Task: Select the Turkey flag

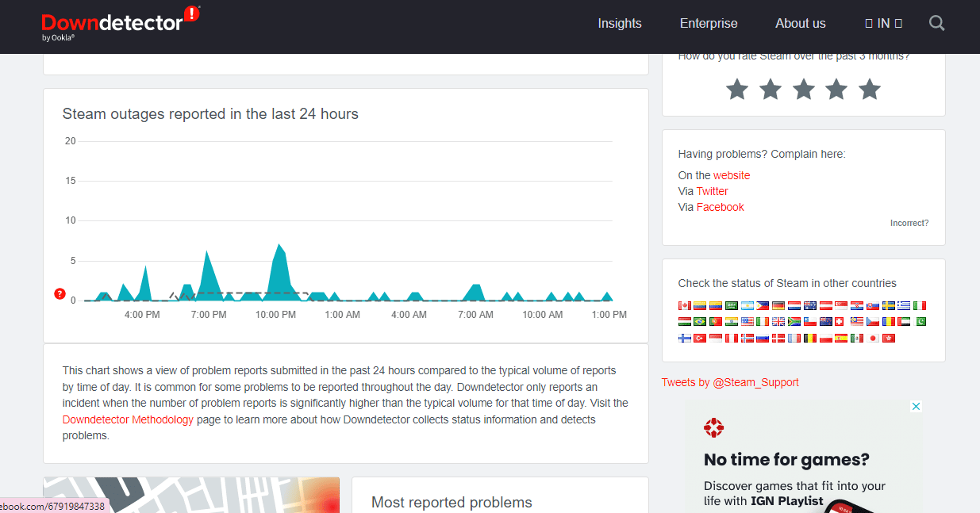Action: tap(700, 339)
